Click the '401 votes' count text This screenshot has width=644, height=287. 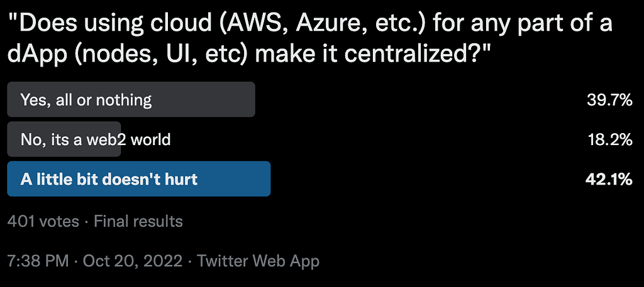(43, 222)
